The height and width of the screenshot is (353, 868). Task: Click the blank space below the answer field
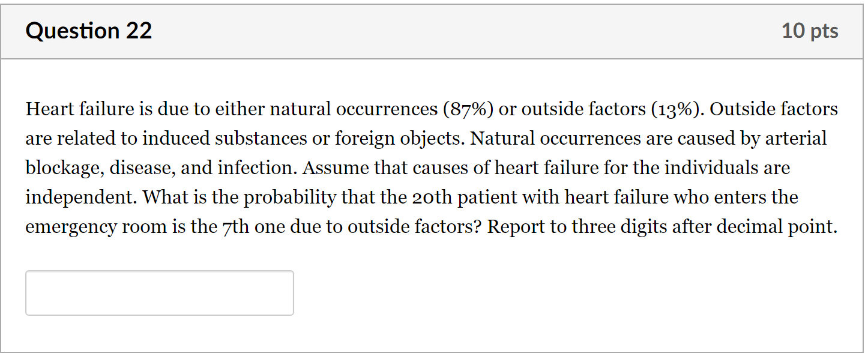pyautogui.click(x=158, y=335)
